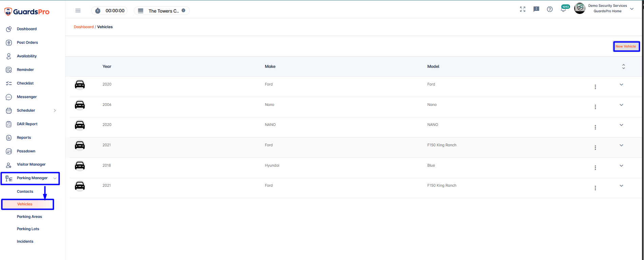Click the DAR Report icon
The image size is (644, 260).
9,124
